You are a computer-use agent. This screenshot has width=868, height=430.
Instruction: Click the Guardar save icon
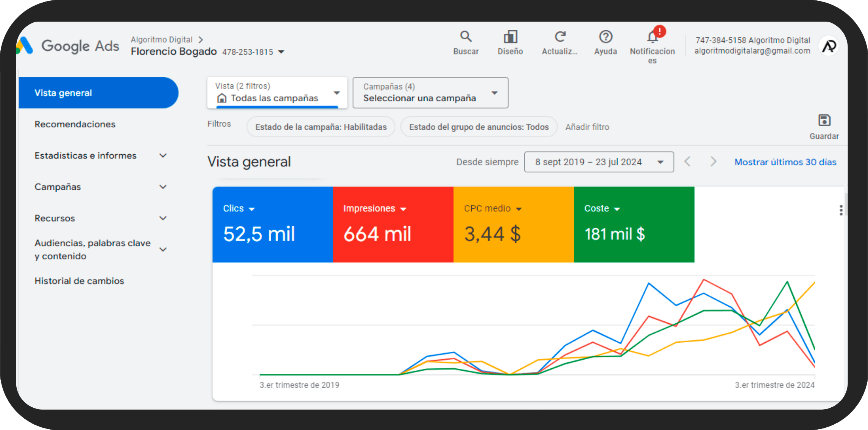pyautogui.click(x=824, y=120)
